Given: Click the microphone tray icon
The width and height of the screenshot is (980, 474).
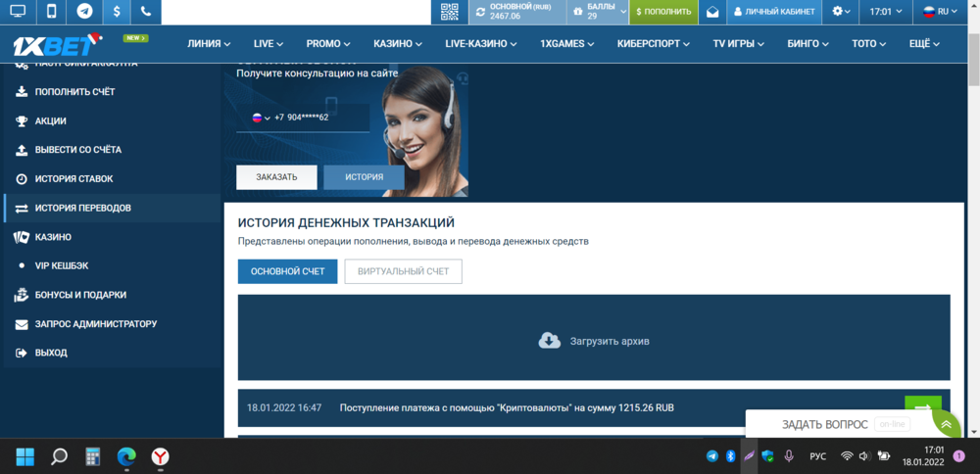Looking at the screenshot, I should [789, 456].
